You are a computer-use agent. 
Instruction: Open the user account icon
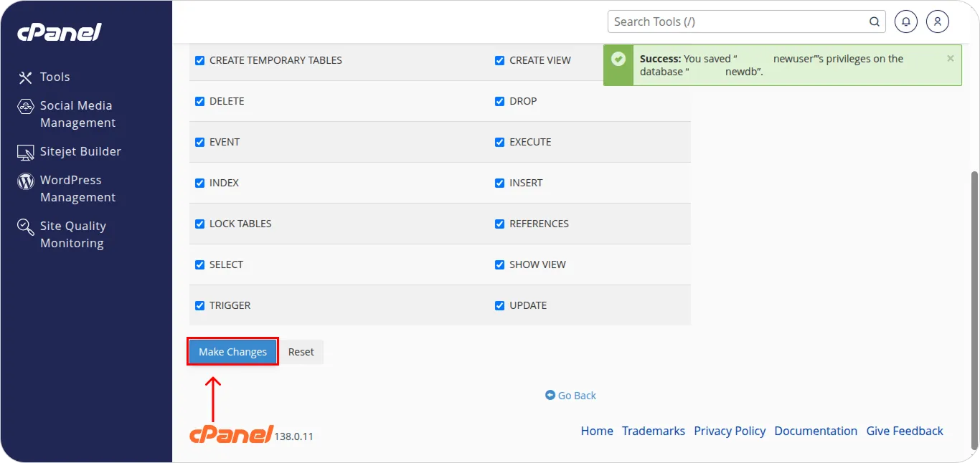(x=938, y=22)
